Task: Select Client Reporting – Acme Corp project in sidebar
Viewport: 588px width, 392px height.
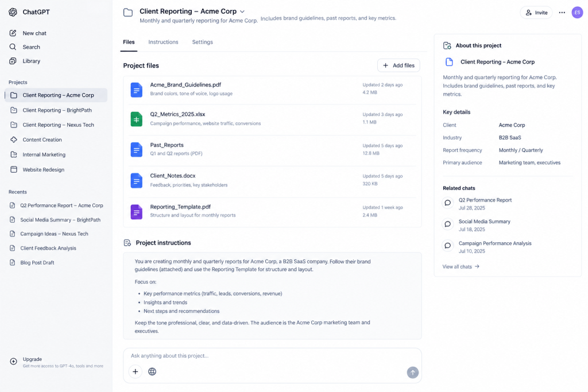Action: click(x=56, y=95)
